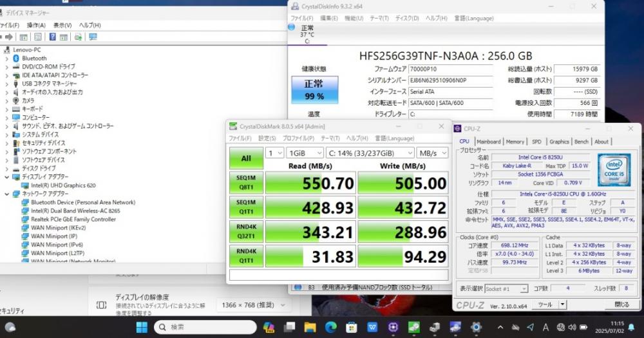
Task: Open Task View from the taskbar
Action: point(290,327)
